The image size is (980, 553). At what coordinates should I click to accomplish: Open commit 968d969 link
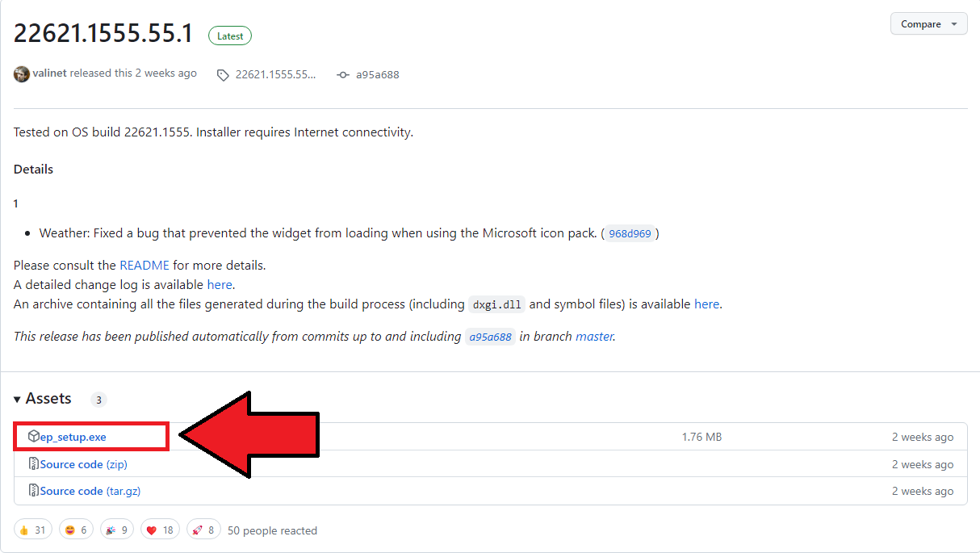click(x=630, y=234)
